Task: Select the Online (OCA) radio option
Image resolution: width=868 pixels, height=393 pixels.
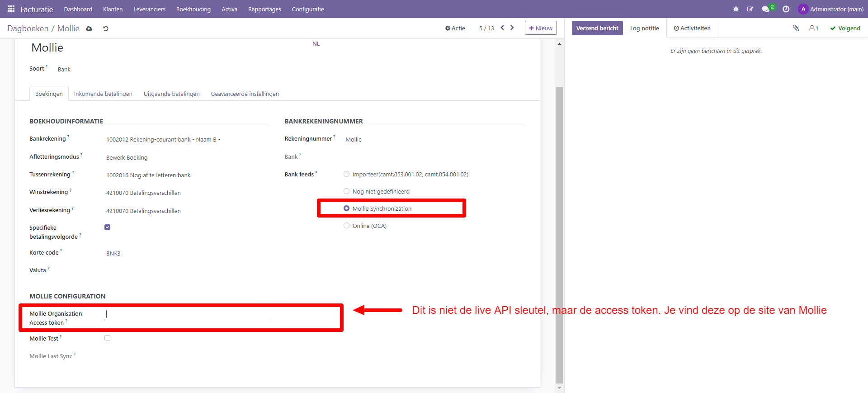Action: pyautogui.click(x=347, y=226)
